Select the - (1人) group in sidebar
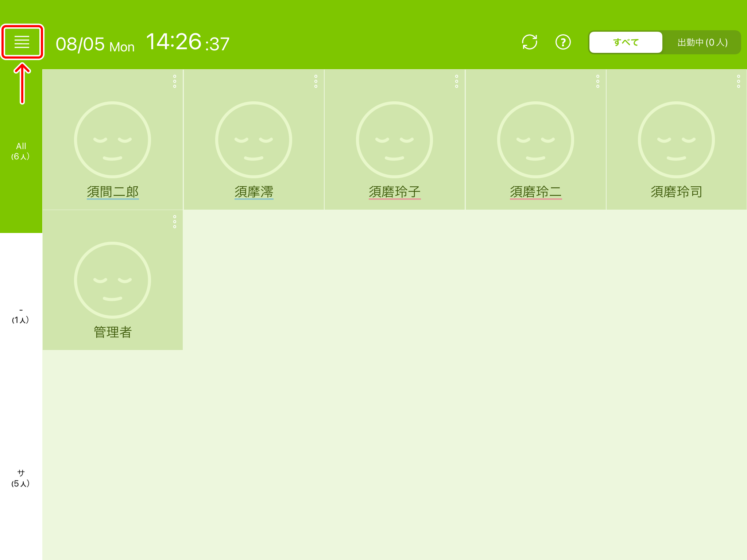This screenshot has width=747, height=560. tap(20, 316)
